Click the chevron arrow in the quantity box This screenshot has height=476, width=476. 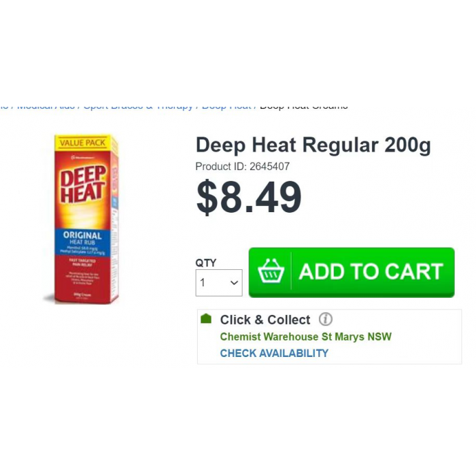(234, 283)
